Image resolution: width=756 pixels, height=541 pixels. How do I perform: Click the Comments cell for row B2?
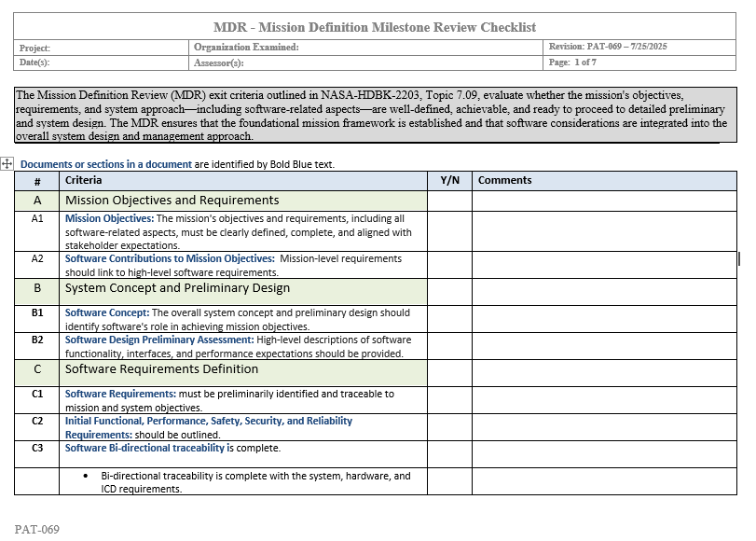pos(604,346)
